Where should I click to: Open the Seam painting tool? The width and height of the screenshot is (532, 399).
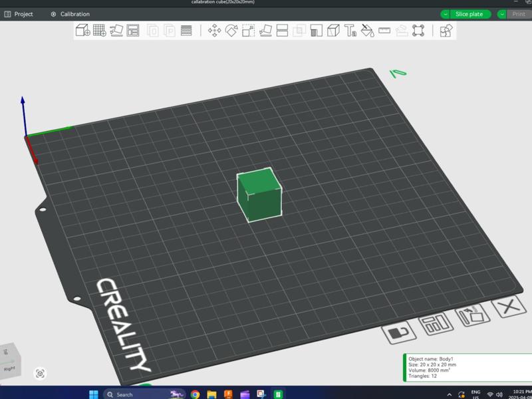click(x=333, y=31)
